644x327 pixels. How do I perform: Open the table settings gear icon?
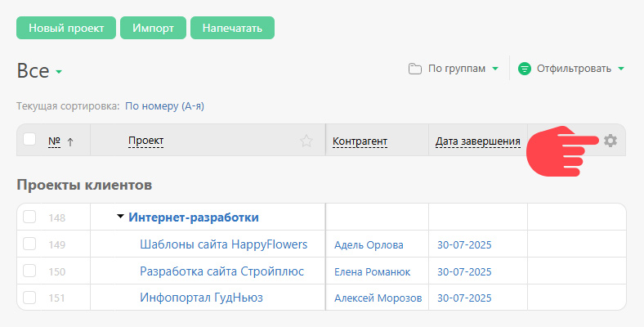pos(610,141)
